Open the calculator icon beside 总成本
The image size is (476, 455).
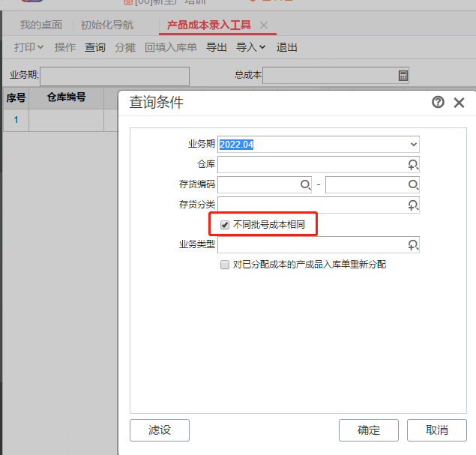(403, 75)
